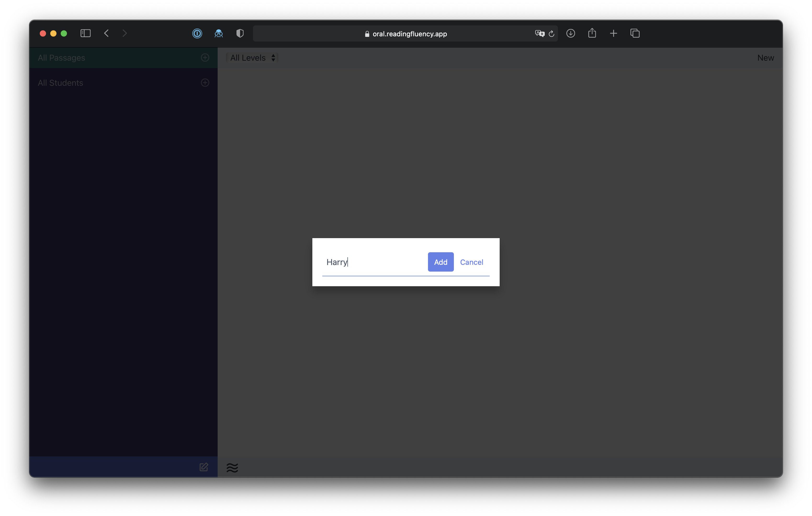Open the 1Password extension
The height and width of the screenshot is (516, 812).
pyautogui.click(x=197, y=33)
